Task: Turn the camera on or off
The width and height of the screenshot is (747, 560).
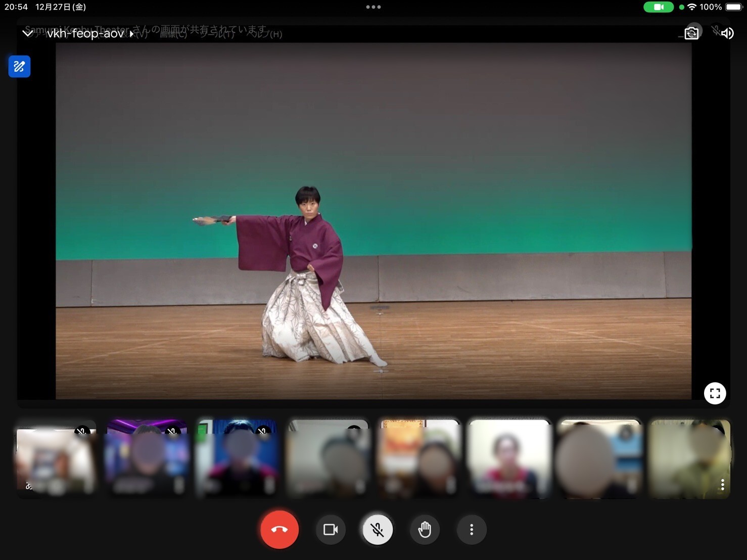Action: [331, 529]
